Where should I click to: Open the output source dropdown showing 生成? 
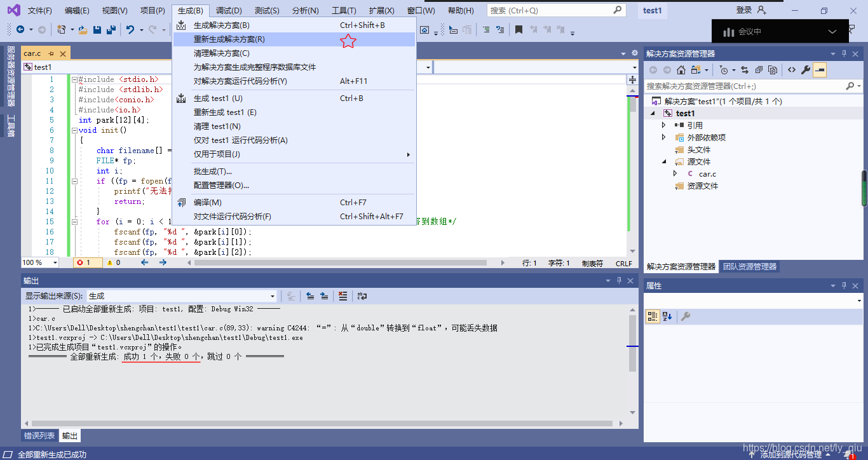(x=182, y=295)
